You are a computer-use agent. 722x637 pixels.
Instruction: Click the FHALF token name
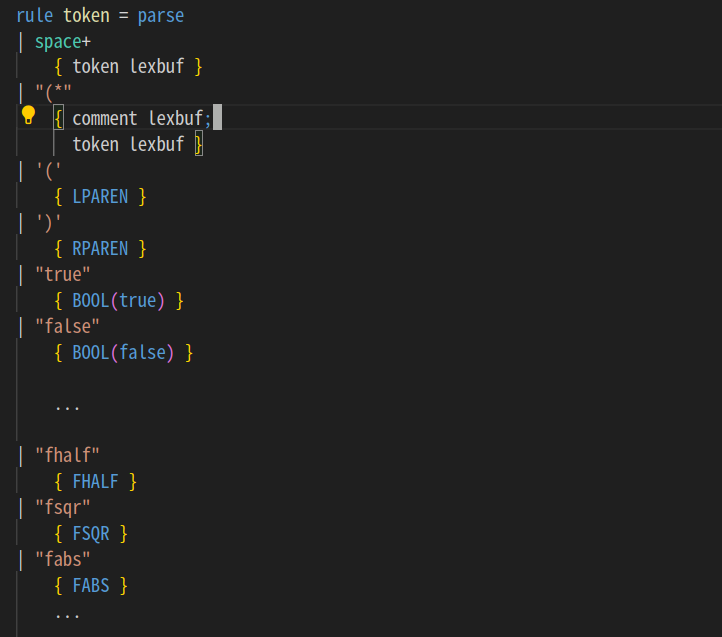[x=95, y=482]
